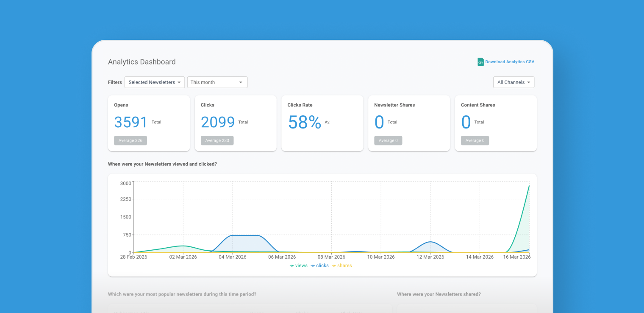Open the Selected Newsletters filter dropdown
Viewport: 644px width, 313px height.
pyautogui.click(x=154, y=82)
